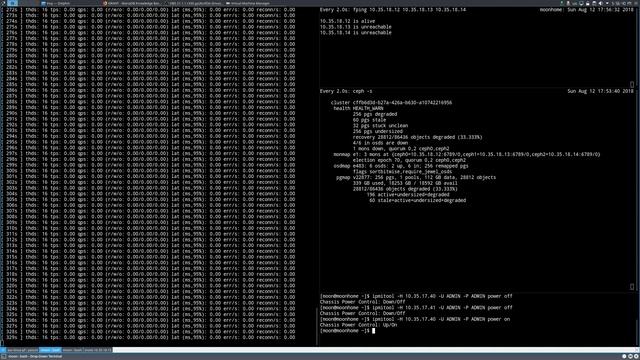This screenshot has width=640, height=360.
Task: Click the line '10.35.18.12 is alive'
Action: [x=347, y=21]
